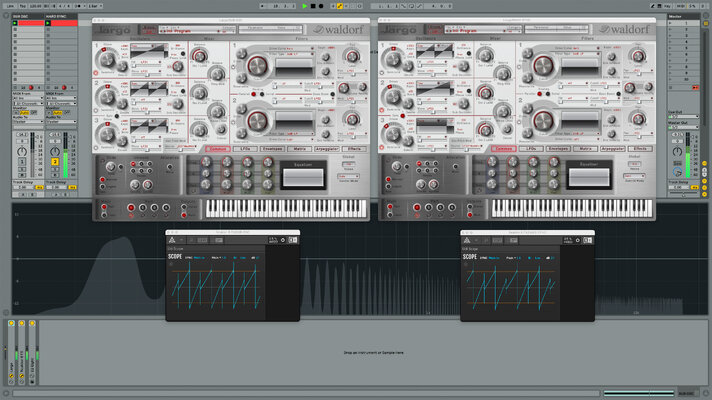Click Reaktor logo in left Scope window
Screen dimensions: 712x400
pos(172,240)
